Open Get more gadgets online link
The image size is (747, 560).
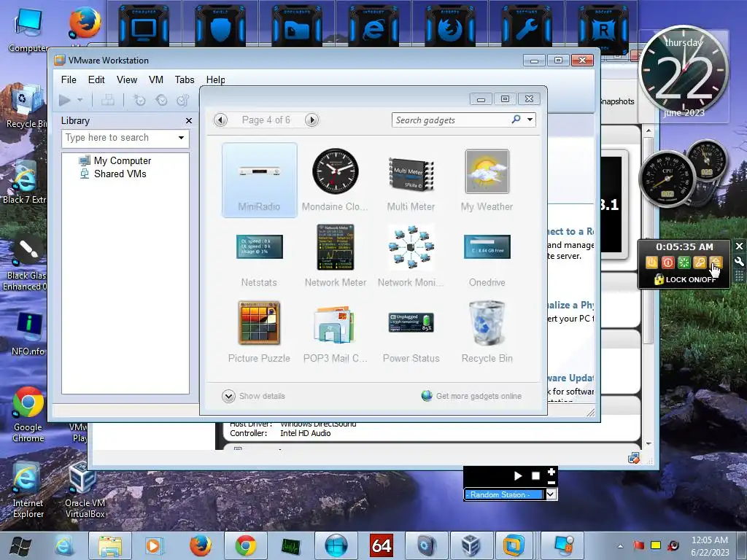click(x=472, y=396)
